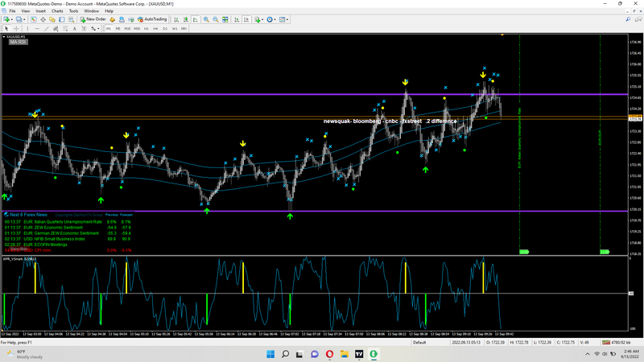Open the Charts menu
The height and width of the screenshot is (362, 644).
(57, 11)
